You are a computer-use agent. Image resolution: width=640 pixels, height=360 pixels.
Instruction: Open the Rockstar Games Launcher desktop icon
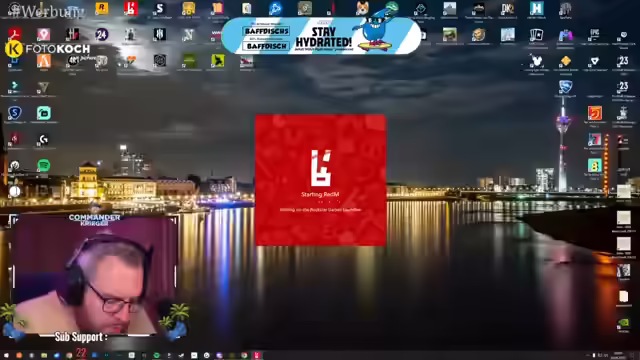pyautogui.click(x=102, y=8)
